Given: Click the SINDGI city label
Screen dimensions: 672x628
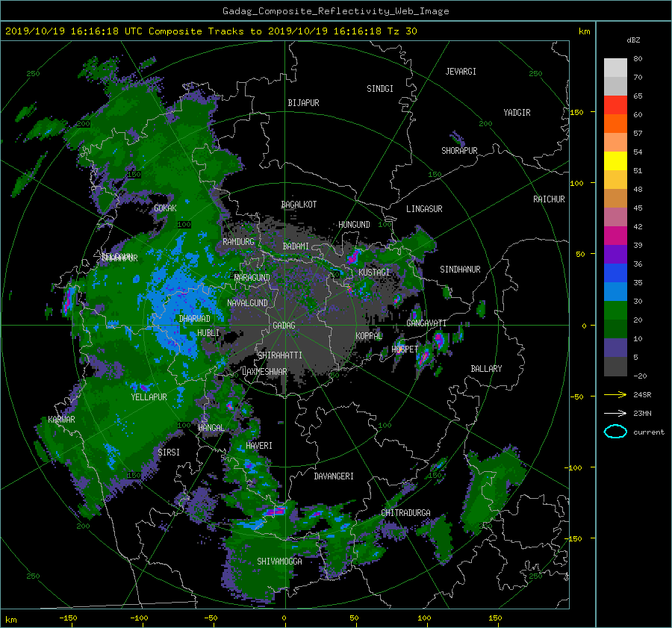Looking at the screenshot, I should (380, 89).
